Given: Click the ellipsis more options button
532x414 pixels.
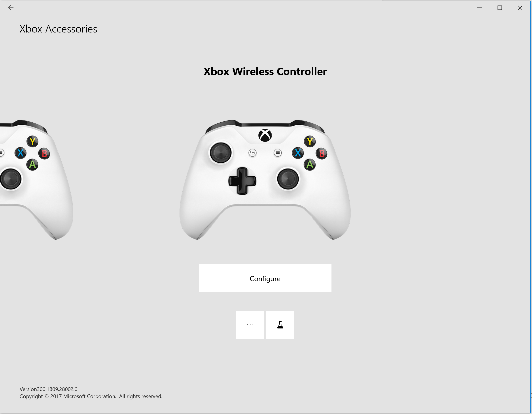Looking at the screenshot, I should (x=250, y=324).
